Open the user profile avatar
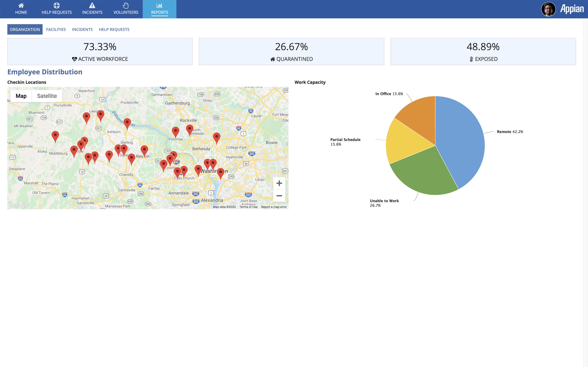 [548, 9]
